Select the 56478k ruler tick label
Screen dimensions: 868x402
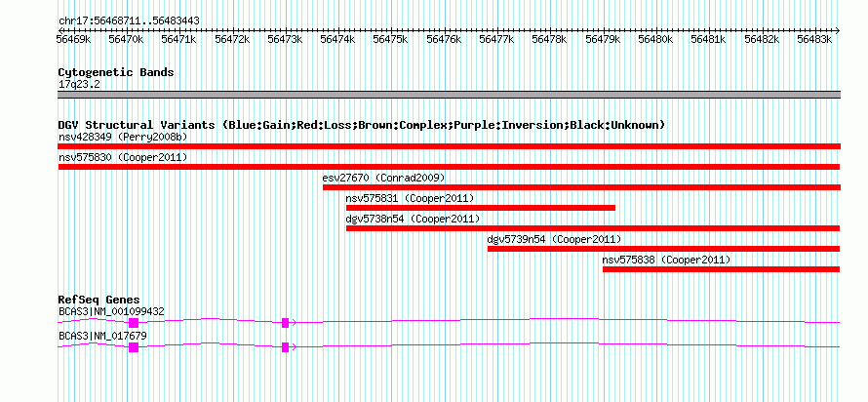(x=550, y=39)
